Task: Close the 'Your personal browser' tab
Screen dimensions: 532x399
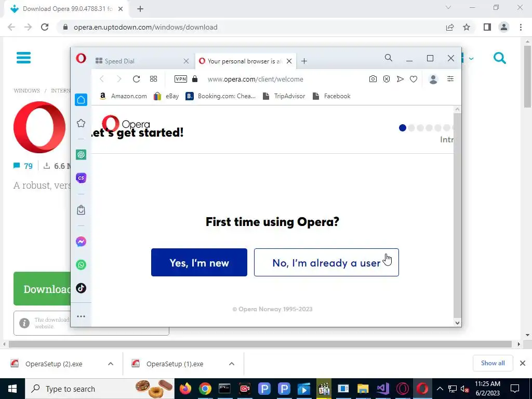Action: [x=289, y=61]
